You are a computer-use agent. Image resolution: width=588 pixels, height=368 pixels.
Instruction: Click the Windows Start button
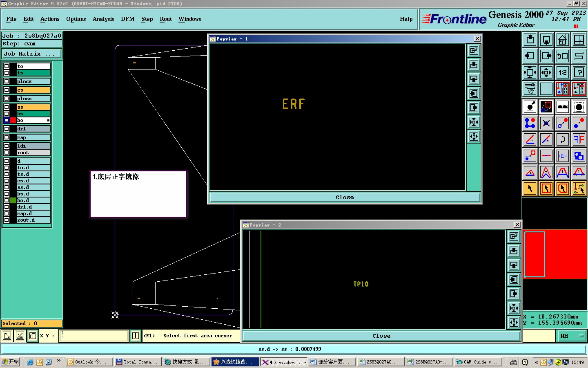11,362
